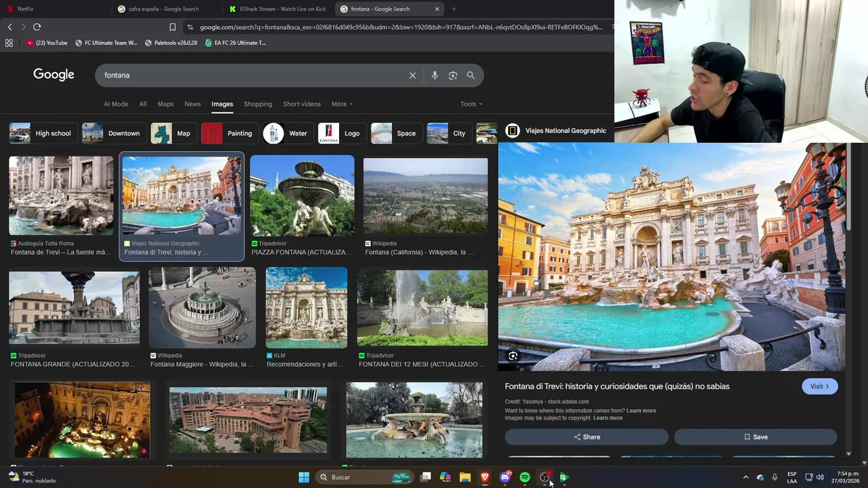Image resolution: width=868 pixels, height=488 pixels.
Task: Filter images by Water chip
Action: (x=288, y=134)
